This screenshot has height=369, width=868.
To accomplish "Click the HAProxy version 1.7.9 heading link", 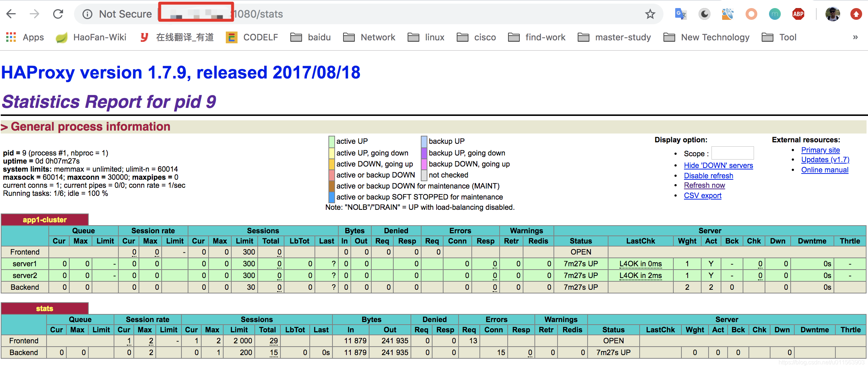I will [x=181, y=72].
